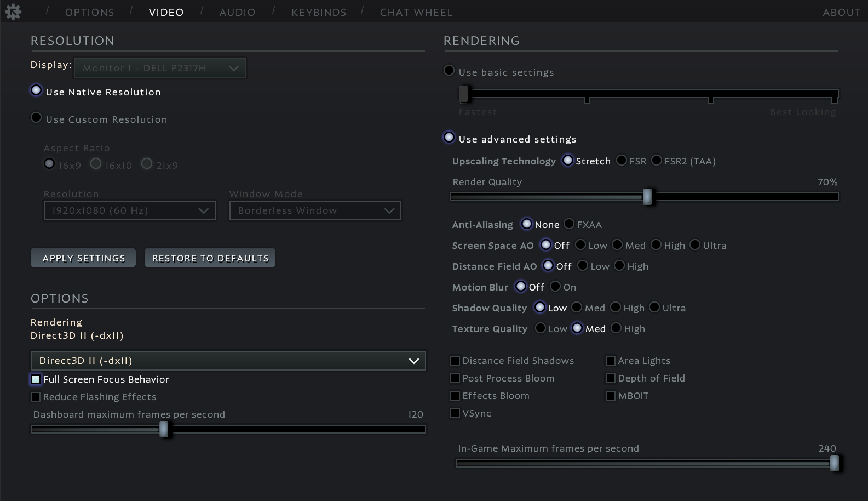Screen dimensions: 868x501
Task: Open the Window Mode dropdown
Action: coord(315,210)
